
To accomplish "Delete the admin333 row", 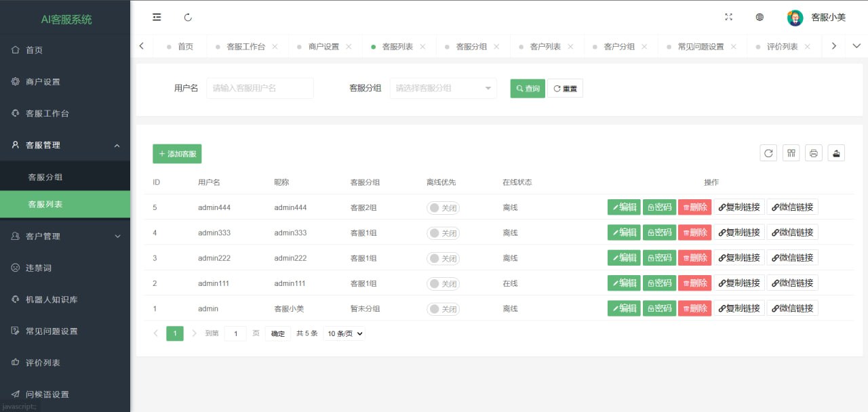I will (x=694, y=232).
